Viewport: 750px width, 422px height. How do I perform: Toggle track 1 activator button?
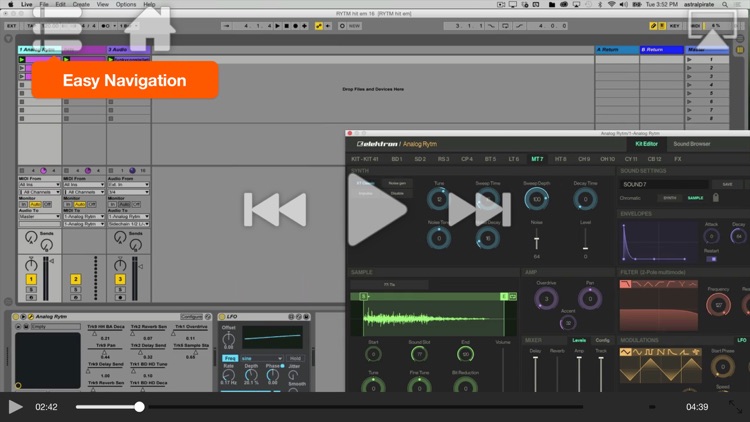[x=31, y=279]
